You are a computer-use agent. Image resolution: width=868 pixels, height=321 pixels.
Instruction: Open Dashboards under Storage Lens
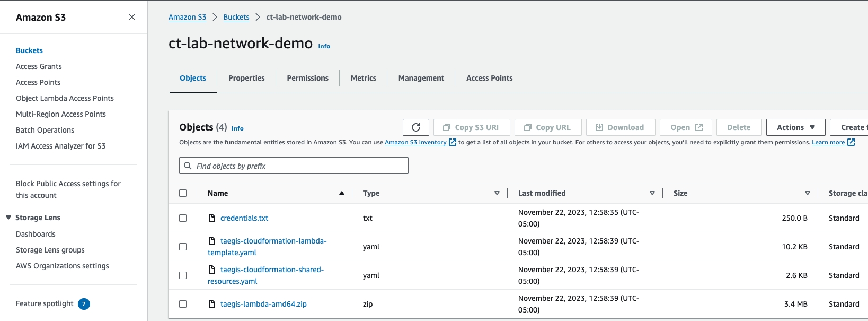pos(36,234)
